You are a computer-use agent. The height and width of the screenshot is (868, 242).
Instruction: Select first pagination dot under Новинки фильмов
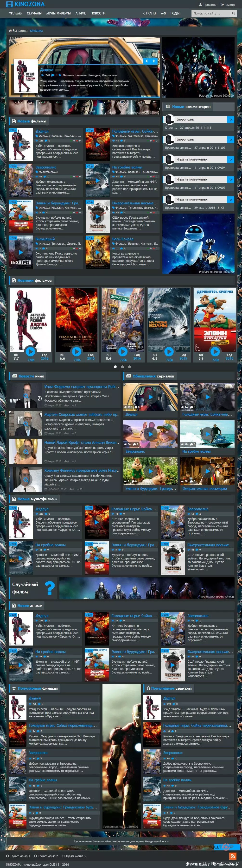coord(115,367)
